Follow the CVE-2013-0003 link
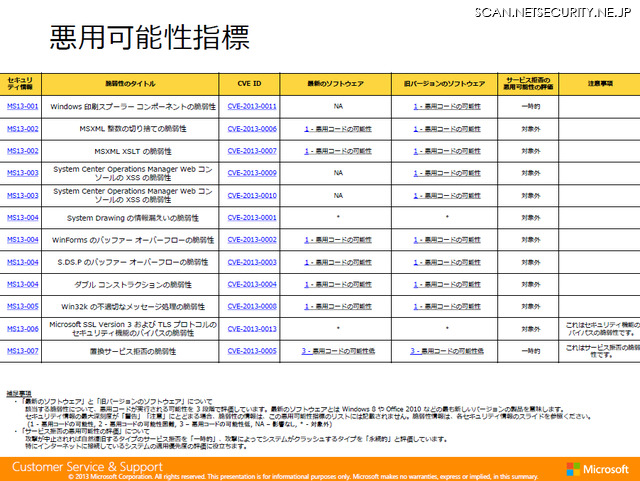The image size is (640, 481). coord(252,262)
